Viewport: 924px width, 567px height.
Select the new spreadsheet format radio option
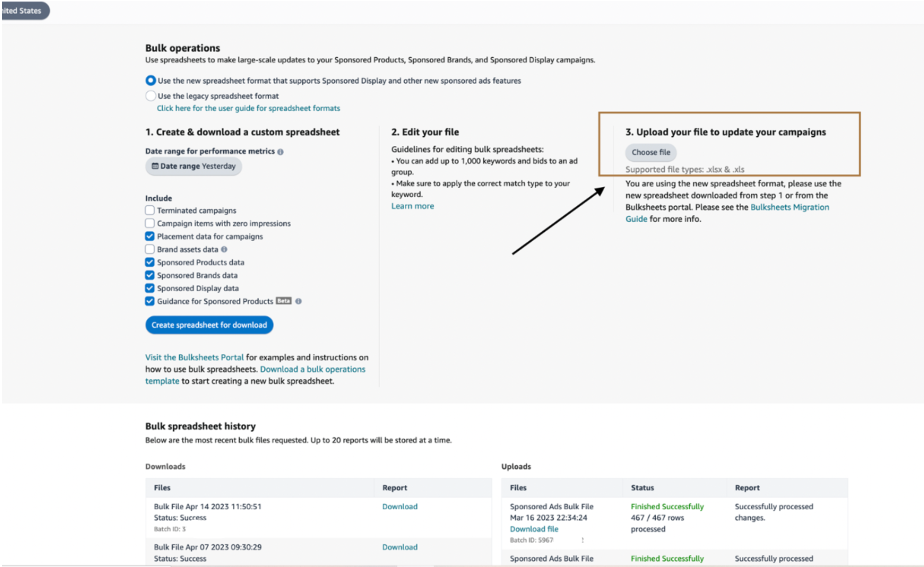[x=151, y=81]
